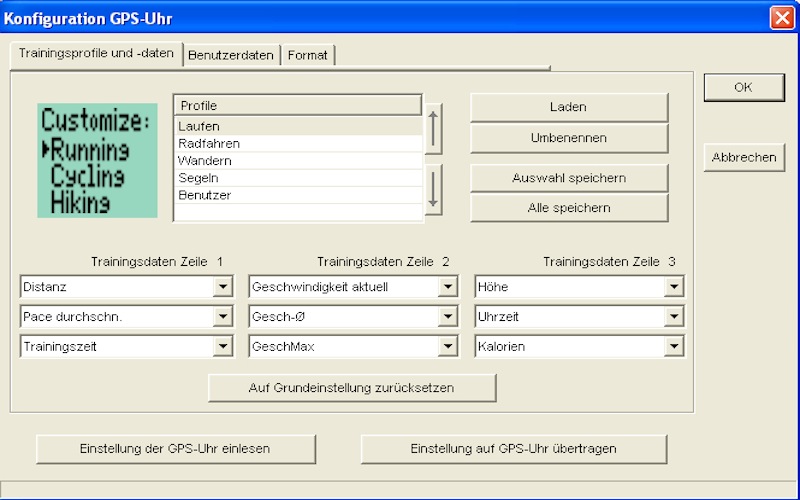Expand the Kalorien combo box
The width and height of the screenshot is (800, 500).
click(x=674, y=347)
